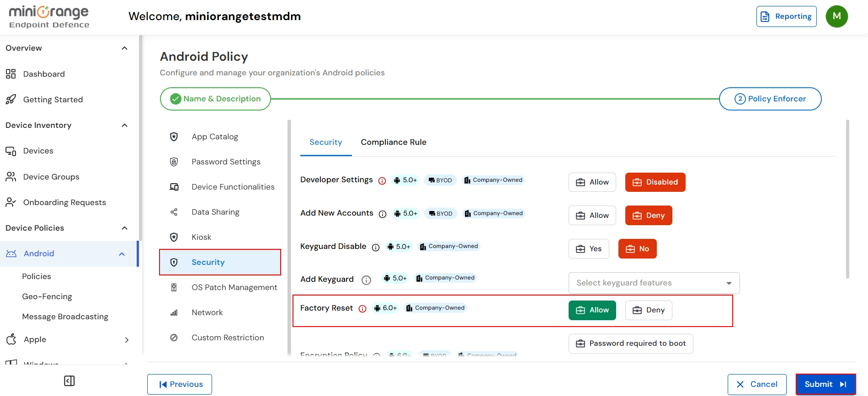The image size is (868, 396).
Task: Choose Password required to boot option
Action: 631,343
